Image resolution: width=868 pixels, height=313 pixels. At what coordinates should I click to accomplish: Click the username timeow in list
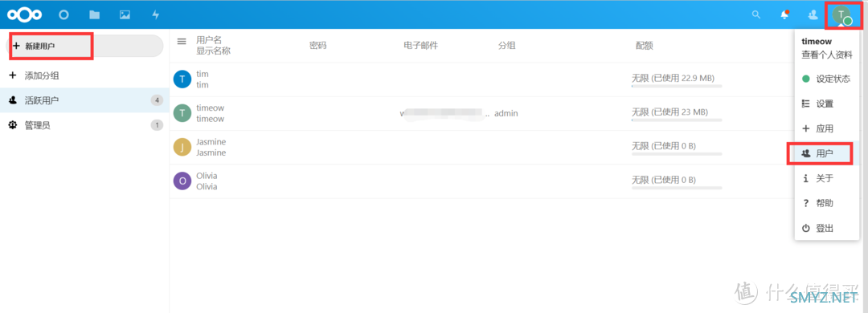coord(210,108)
